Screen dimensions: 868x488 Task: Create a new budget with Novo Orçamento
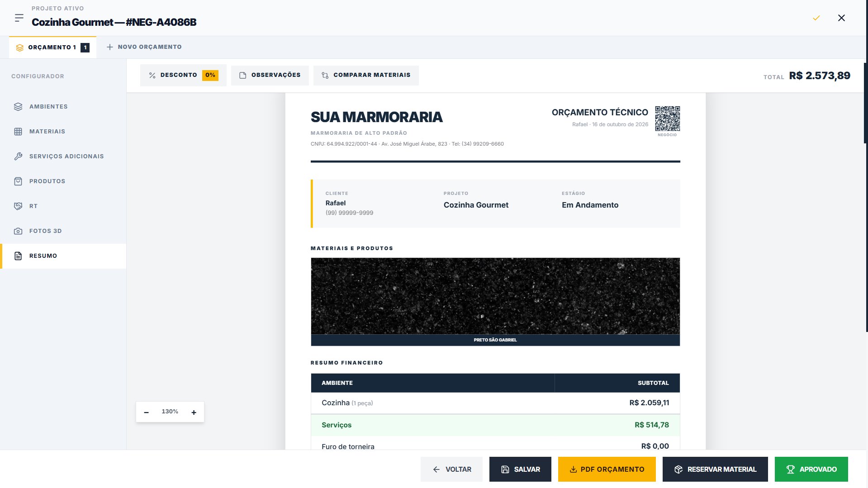(144, 47)
